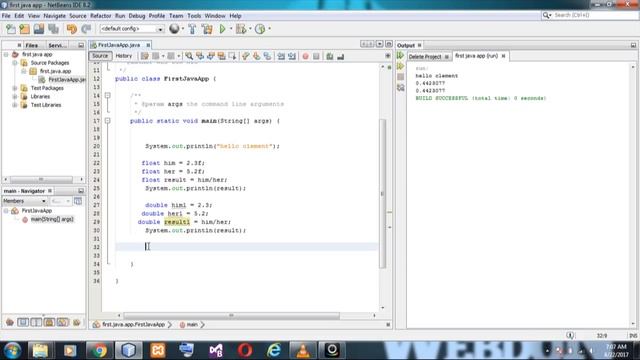Click the Toggle Bookmark icon in editor toolbar
Viewport: 640px width, 360px height.
pyautogui.click(x=267, y=56)
